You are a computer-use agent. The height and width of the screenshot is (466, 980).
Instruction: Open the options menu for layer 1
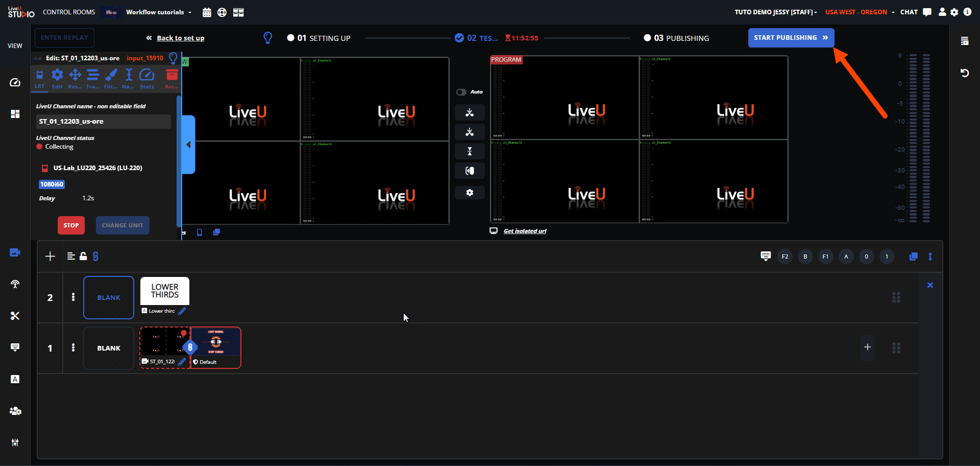pos(73,347)
